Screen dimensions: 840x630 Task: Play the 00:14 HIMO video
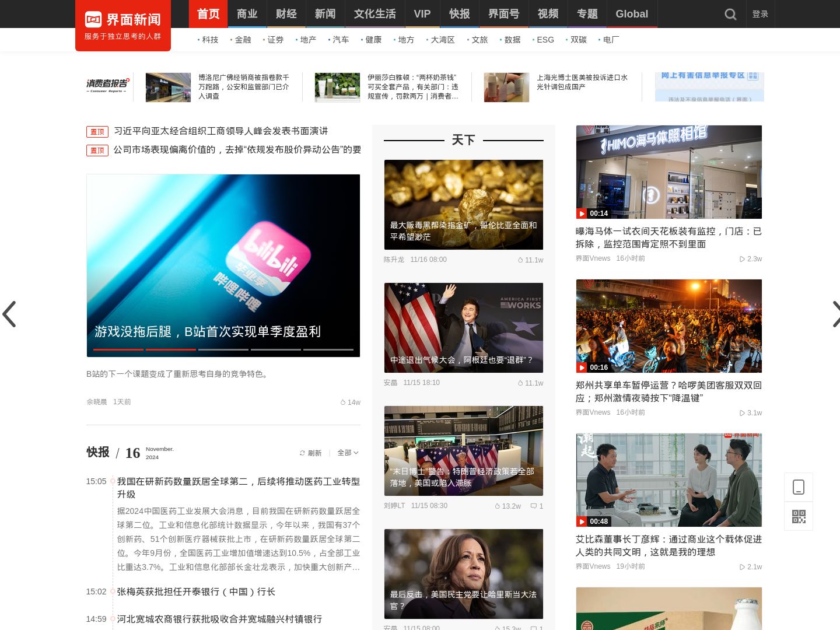coord(582,213)
